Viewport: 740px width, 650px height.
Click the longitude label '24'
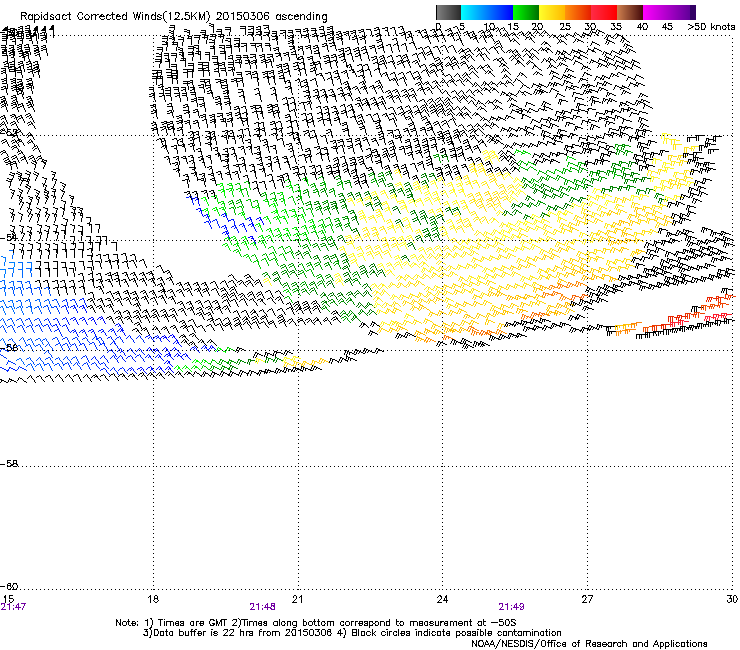click(442, 599)
